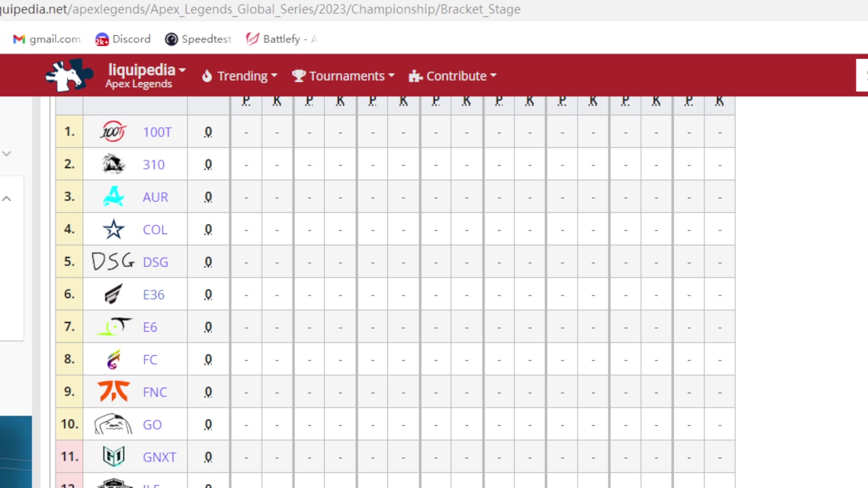Open the FNC team profile link
The image size is (868, 488).
click(x=155, y=391)
